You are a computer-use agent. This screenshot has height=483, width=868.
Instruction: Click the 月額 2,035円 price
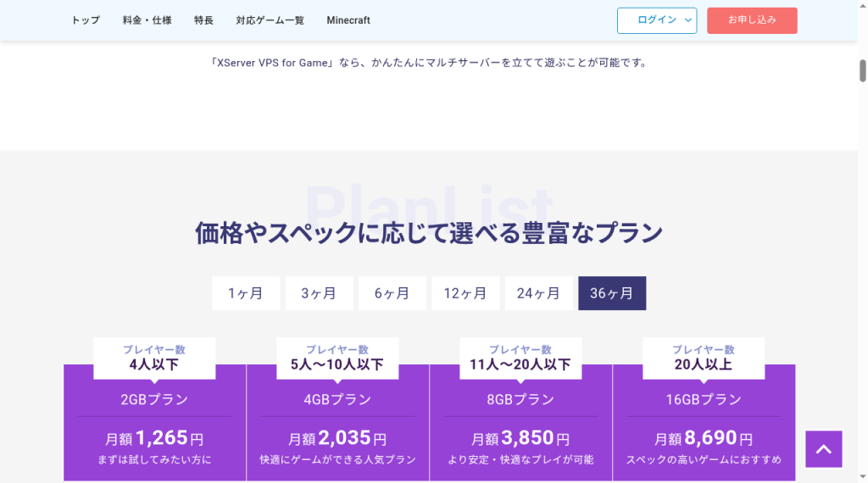point(337,438)
